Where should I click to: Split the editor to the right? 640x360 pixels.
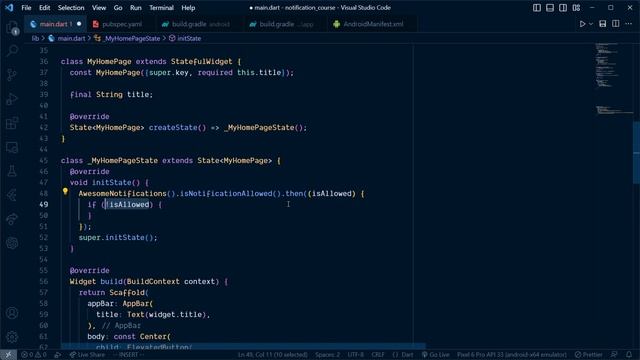tap(616, 24)
